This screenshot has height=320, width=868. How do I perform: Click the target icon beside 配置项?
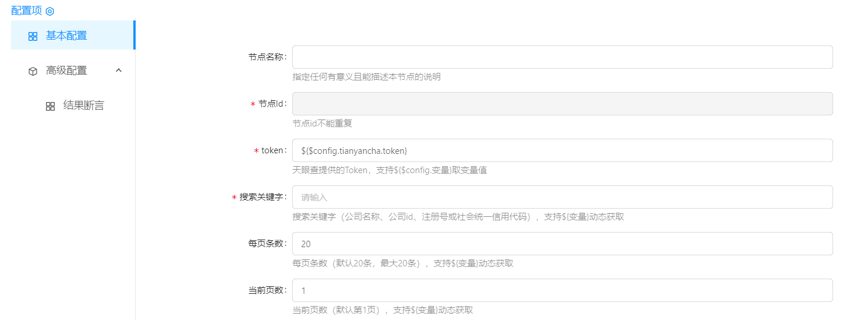50,11
